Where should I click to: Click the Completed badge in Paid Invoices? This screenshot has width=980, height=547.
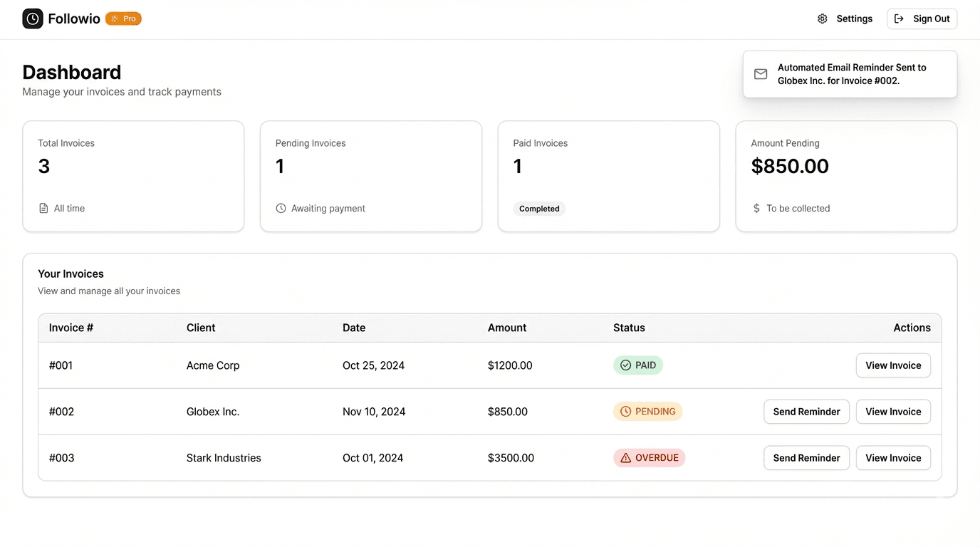pyautogui.click(x=539, y=209)
